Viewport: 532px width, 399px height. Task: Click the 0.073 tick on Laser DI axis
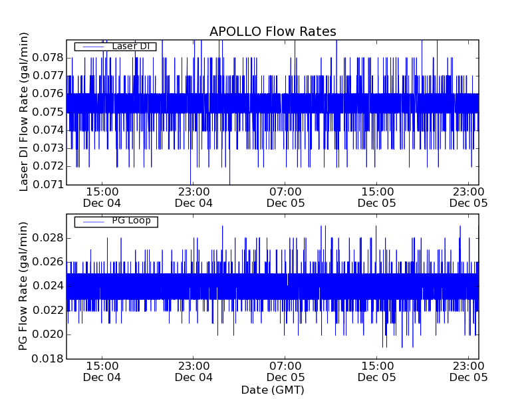coord(48,148)
